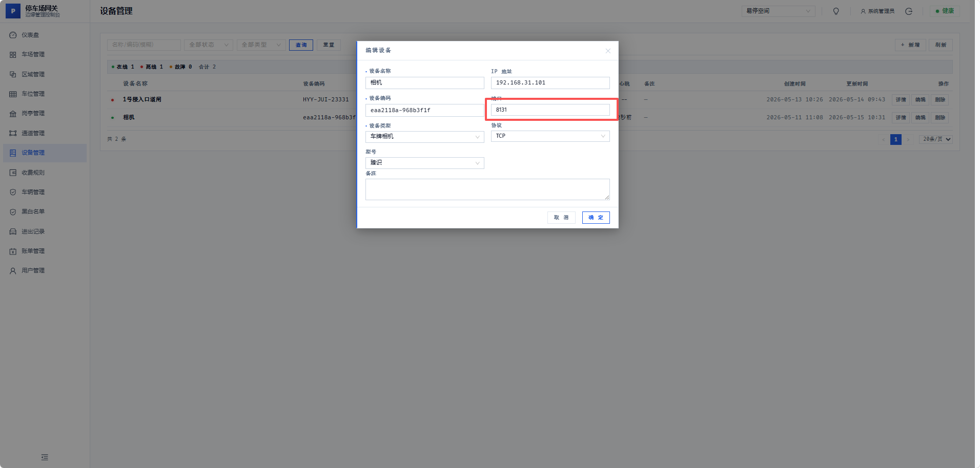Click the 通道管理 lane icon
Screen dimensions: 980x468
point(13,133)
